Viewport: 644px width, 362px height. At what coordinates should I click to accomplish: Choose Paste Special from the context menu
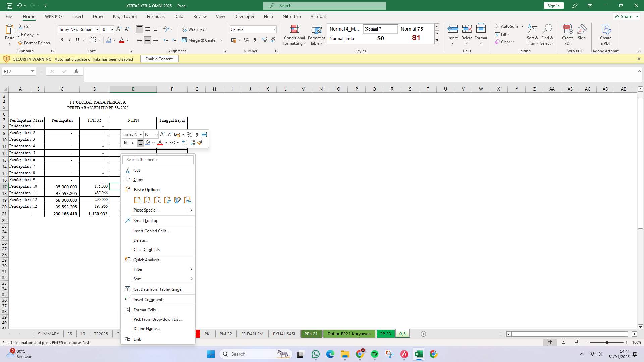tap(146, 210)
